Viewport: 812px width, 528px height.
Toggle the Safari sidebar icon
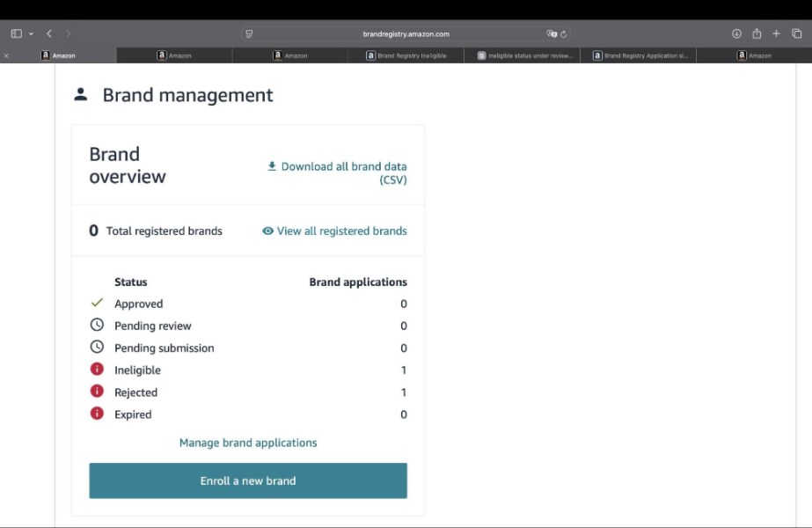pos(16,33)
